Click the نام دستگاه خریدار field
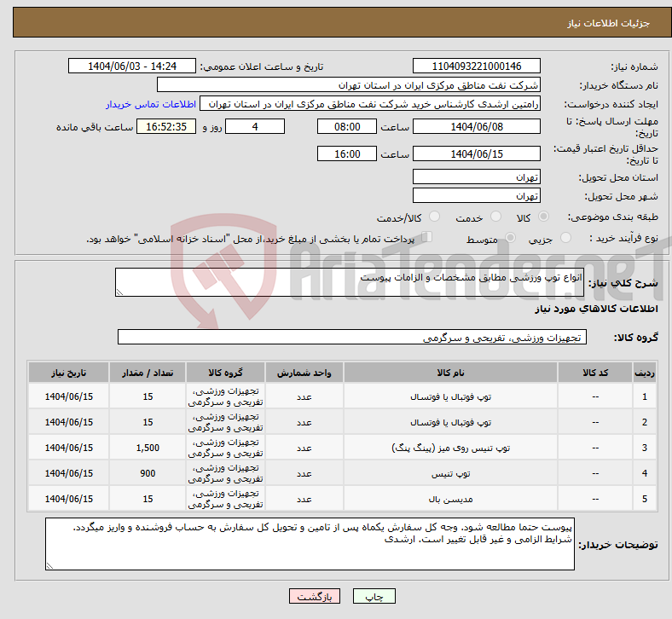Image resolution: width=672 pixels, height=619 pixels. tap(349, 85)
